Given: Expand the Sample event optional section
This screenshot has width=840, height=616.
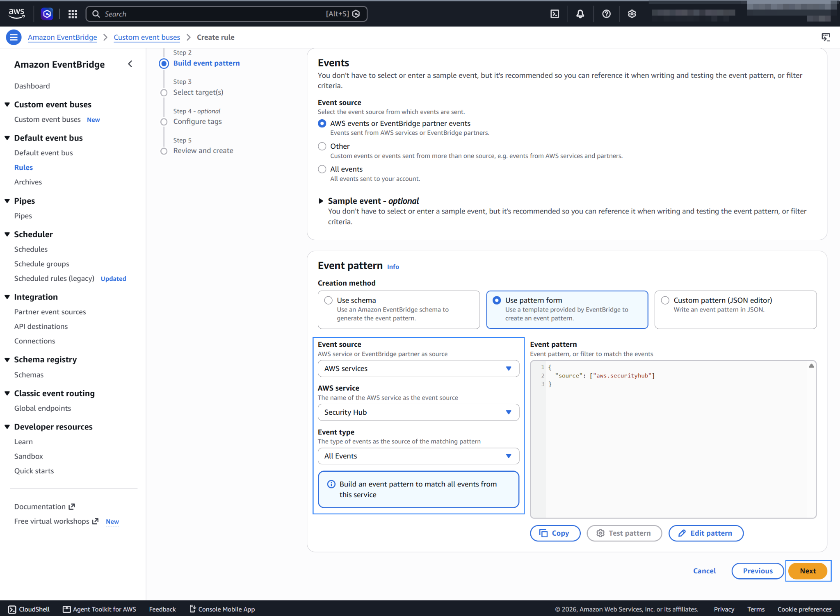Looking at the screenshot, I should (321, 201).
